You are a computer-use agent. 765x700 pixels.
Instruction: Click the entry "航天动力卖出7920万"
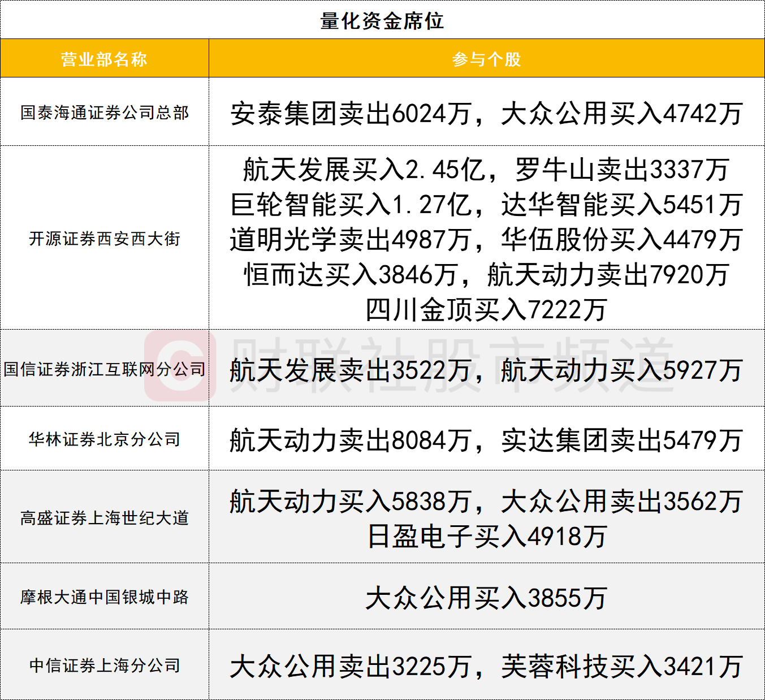(608, 274)
